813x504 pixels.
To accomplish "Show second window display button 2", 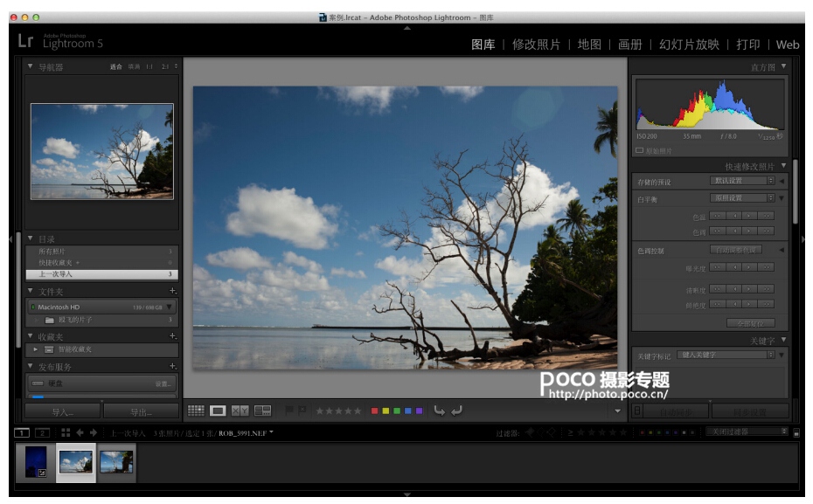I will (x=42, y=432).
